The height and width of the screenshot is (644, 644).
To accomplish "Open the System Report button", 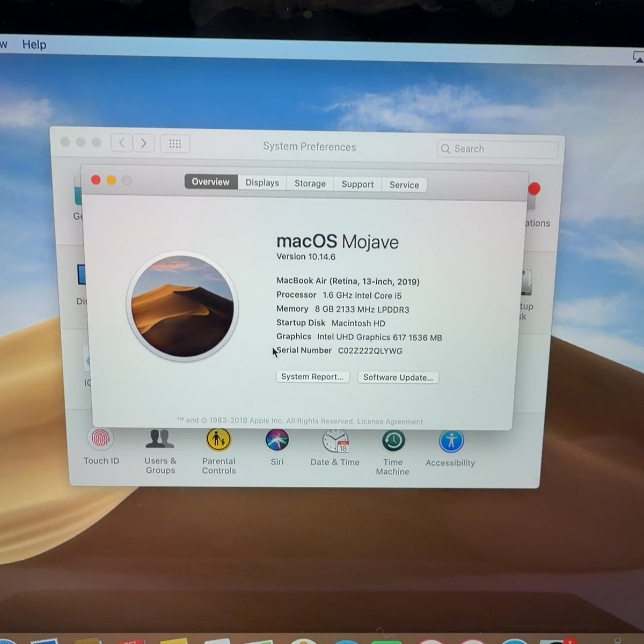I will 312,377.
